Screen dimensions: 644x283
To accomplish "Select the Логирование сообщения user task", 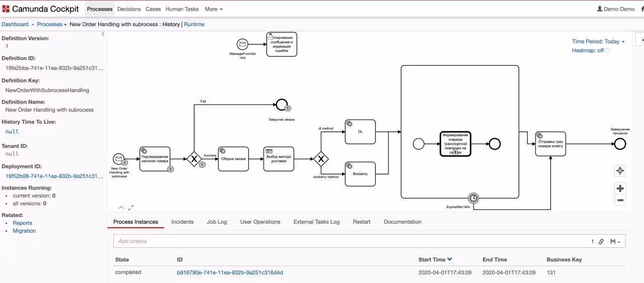I will (282, 44).
